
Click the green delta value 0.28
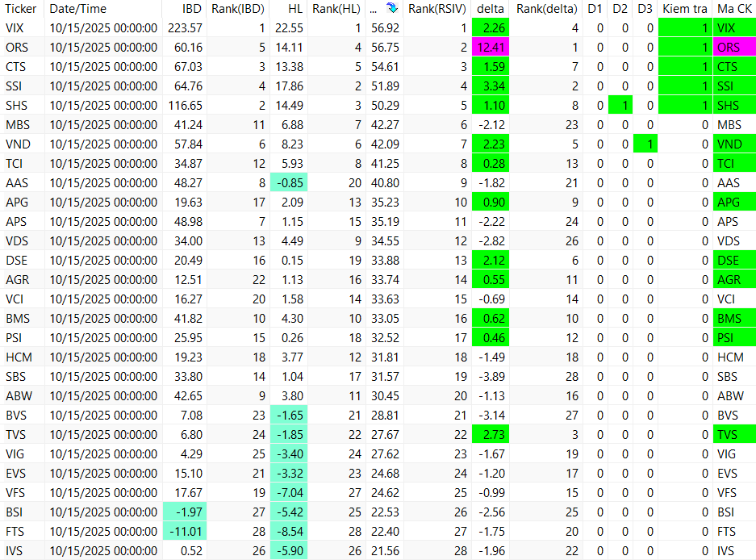[491, 164]
